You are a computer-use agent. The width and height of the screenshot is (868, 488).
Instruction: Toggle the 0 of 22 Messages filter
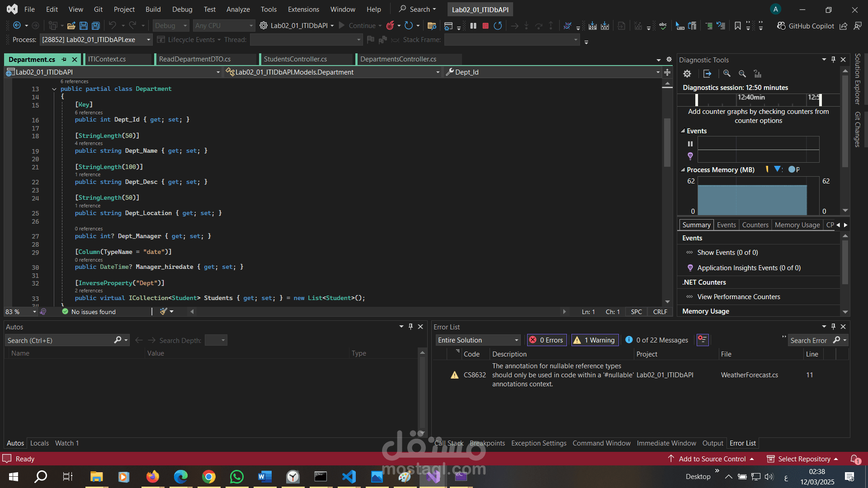tap(656, 340)
